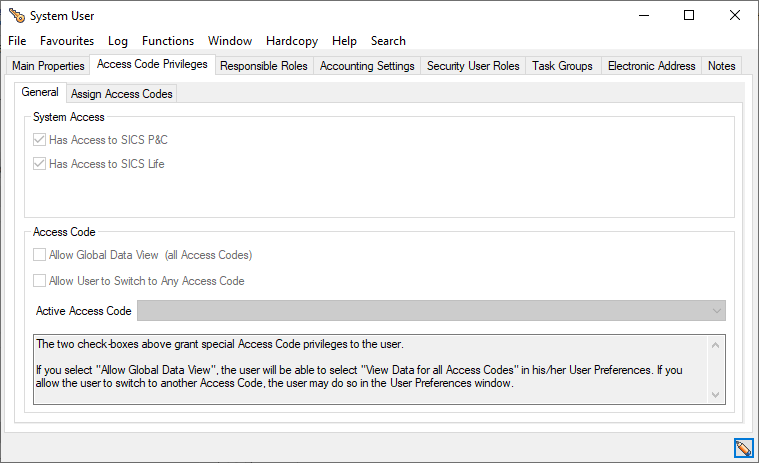
Task: Close the System User window
Action: 735,15
